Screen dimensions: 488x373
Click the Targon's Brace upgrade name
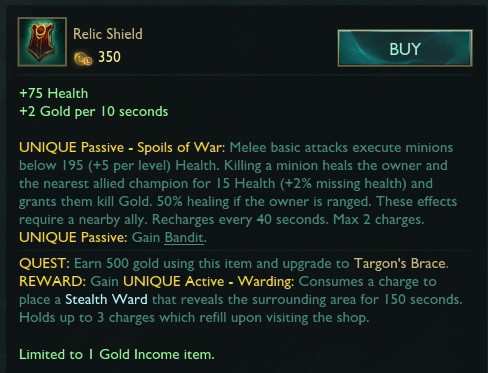pyautogui.click(x=400, y=263)
